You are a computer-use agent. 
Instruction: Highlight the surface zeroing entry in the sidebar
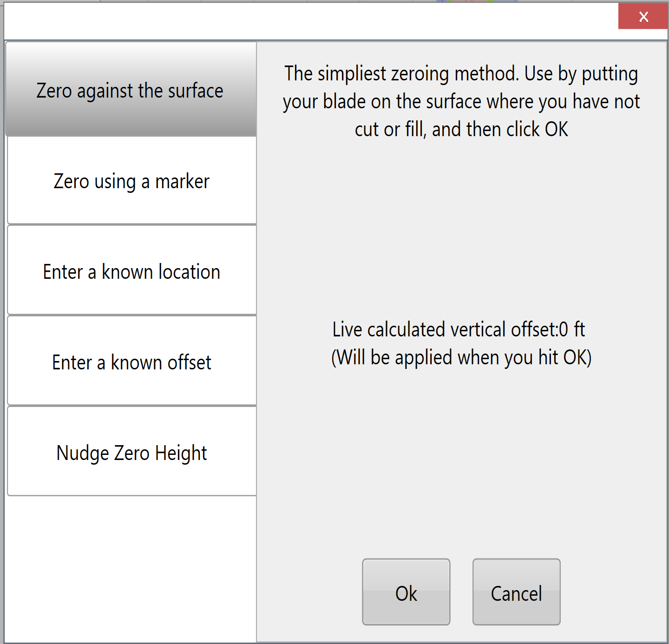point(131,89)
